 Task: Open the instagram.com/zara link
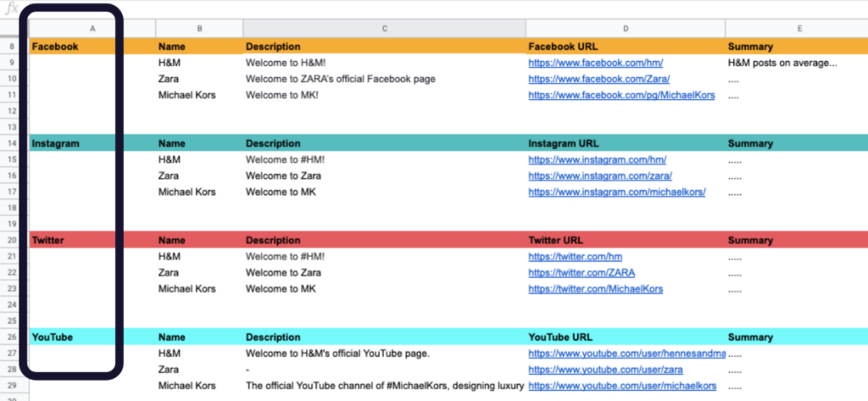tap(600, 175)
